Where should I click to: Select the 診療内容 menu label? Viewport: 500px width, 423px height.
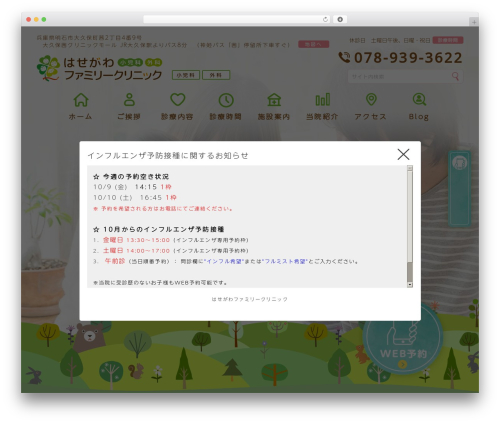(x=177, y=117)
